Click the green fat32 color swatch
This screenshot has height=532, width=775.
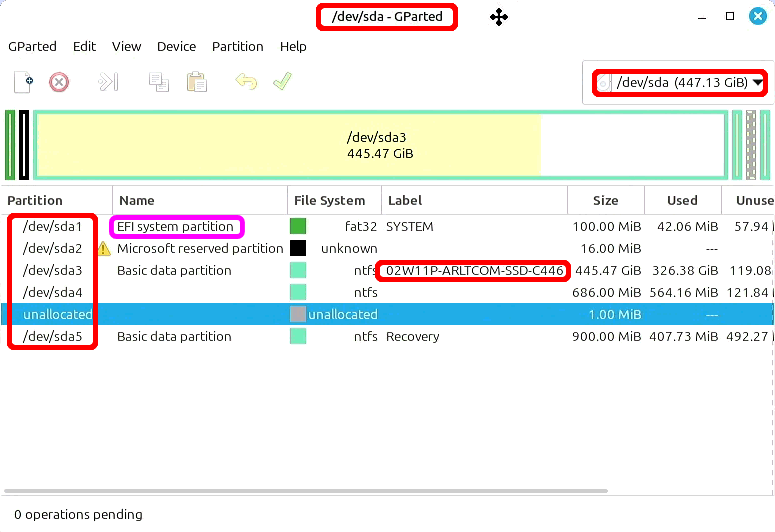click(298, 227)
